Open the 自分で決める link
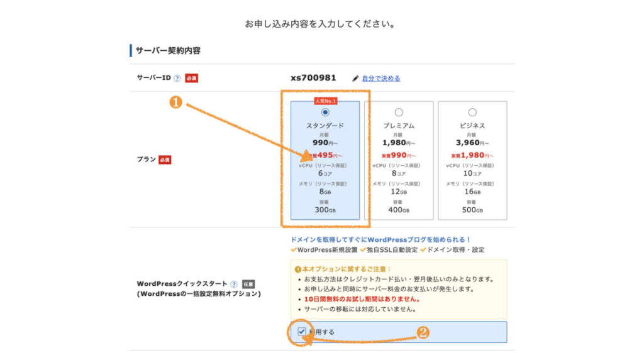The height and width of the screenshot is (353, 644). (380, 79)
